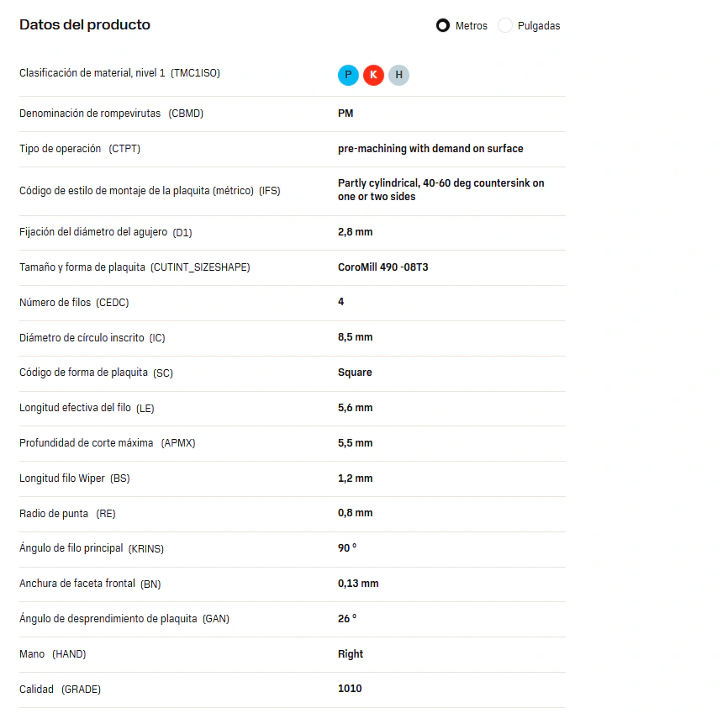Click the Mano (HAND) Right value
728x719 pixels.
(351, 654)
